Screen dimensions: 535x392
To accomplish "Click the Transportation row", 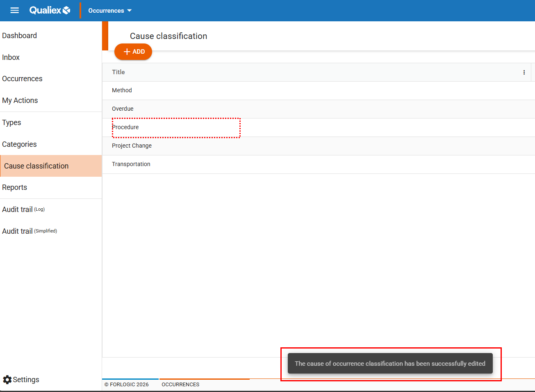I will (x=131, y=164).
